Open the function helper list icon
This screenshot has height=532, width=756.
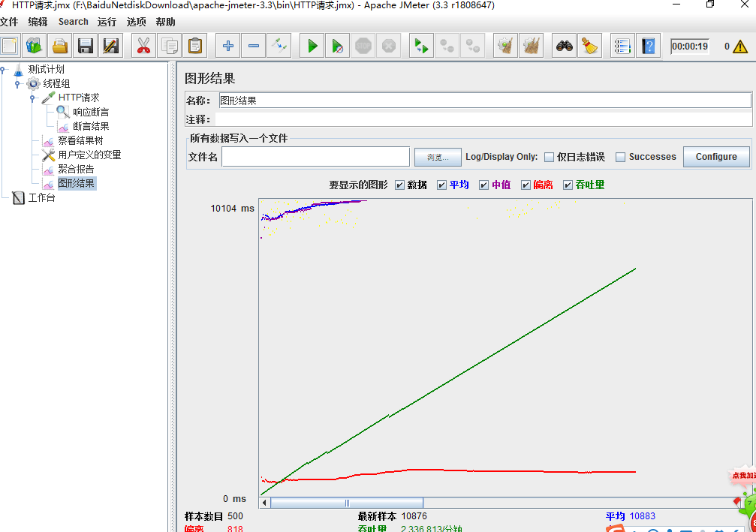tap(622, 47)
